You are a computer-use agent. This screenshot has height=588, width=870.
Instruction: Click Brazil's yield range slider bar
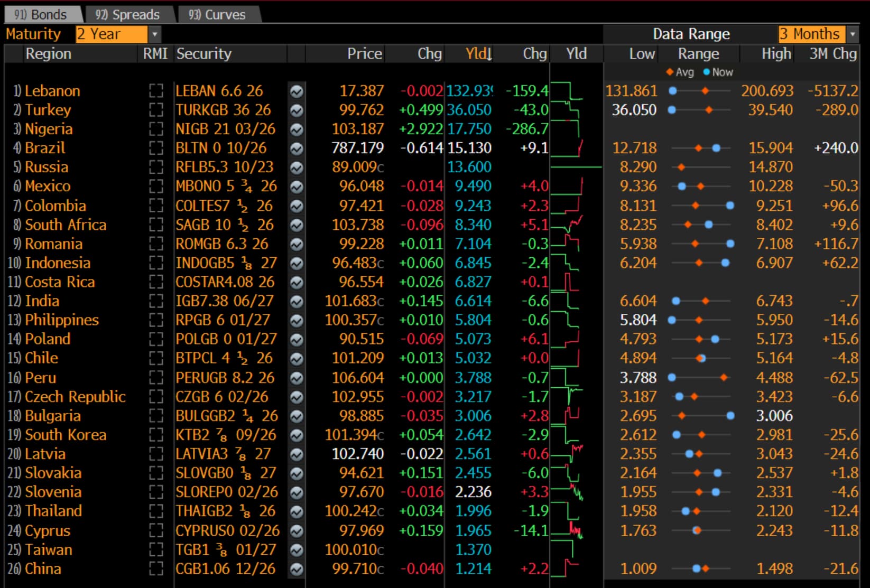(701, 148)
